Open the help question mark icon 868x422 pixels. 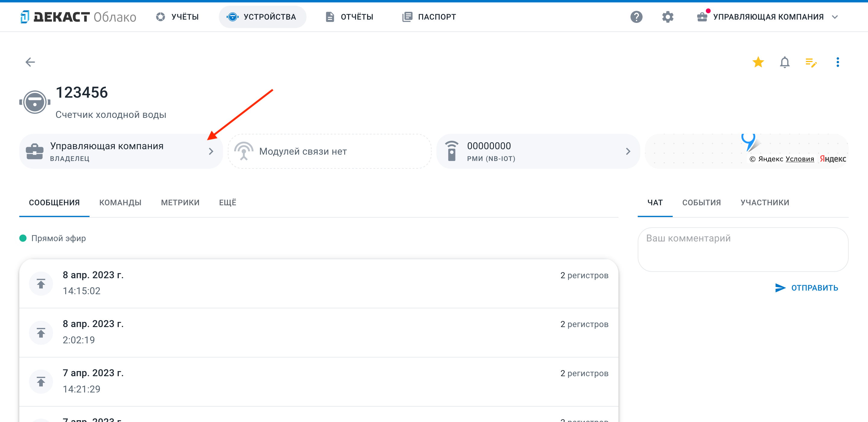(636, 17)
